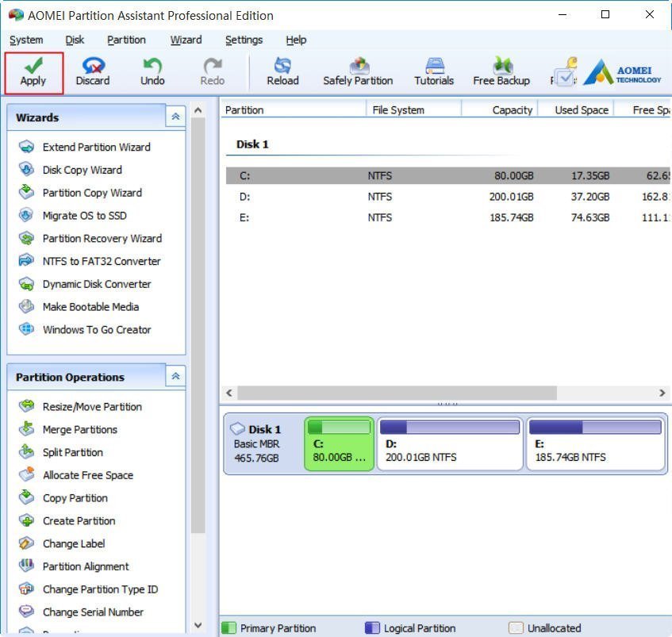Click E: used space 74.63GB cell
The height and width of the screenshot is (637, 672).
(x=589, y=217)
